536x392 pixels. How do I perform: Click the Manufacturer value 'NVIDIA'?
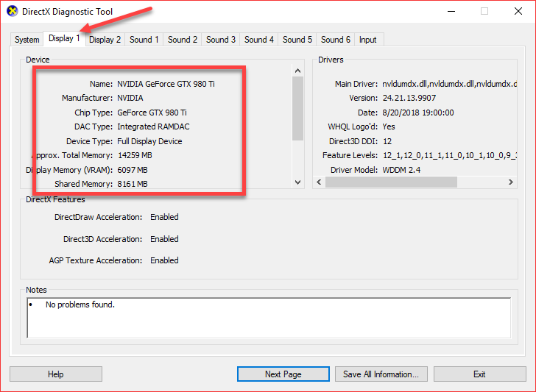(x=130, y=98)
